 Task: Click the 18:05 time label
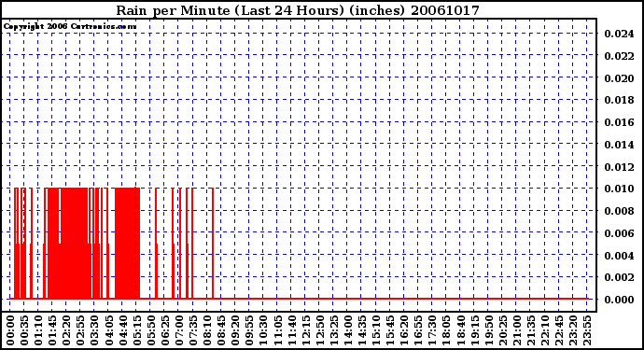[445, 330]
